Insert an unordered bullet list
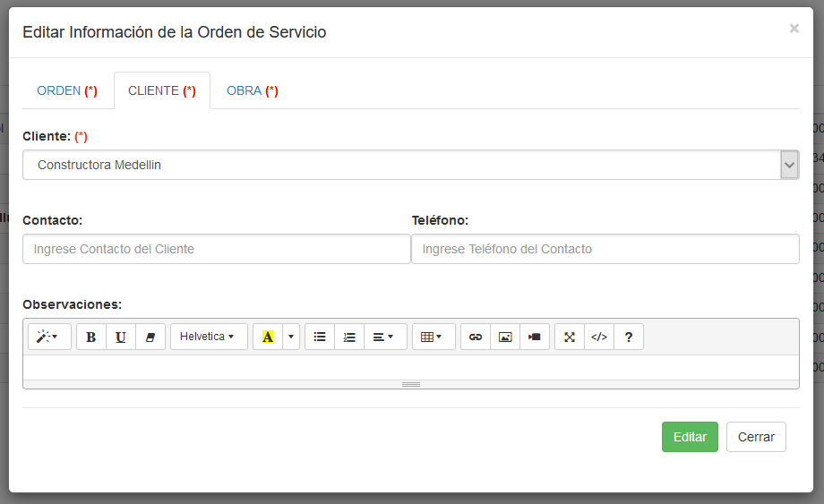824x504 pixels. [320, 337]
